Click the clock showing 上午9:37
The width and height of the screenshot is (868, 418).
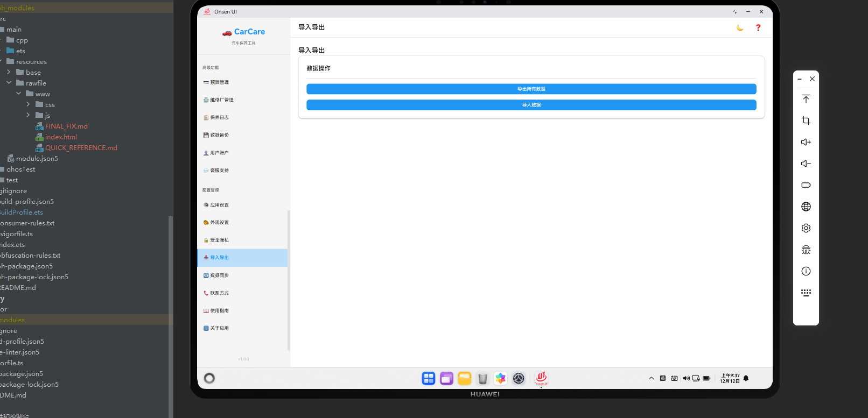click(730, 378)
